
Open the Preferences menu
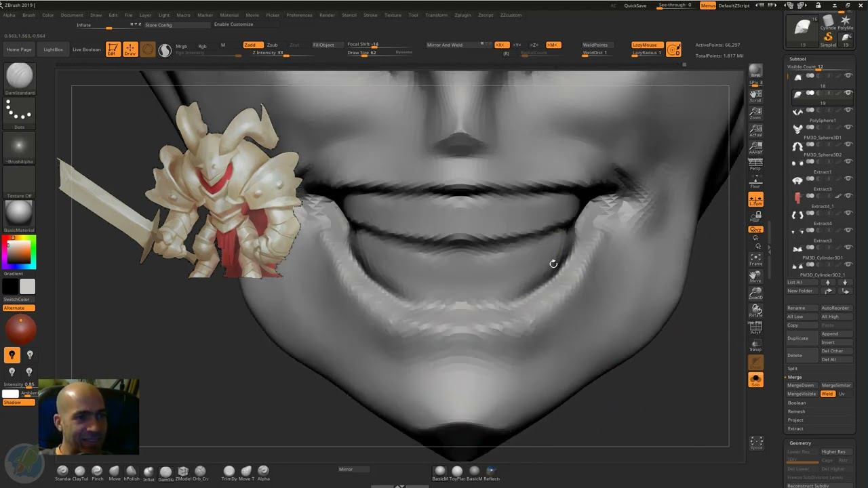click(299, 15)
